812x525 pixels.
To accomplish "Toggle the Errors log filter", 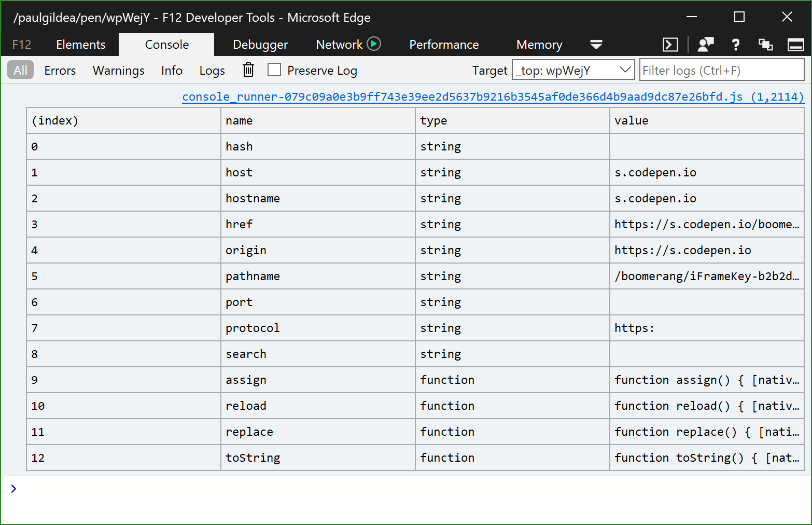I will [60, 70].
